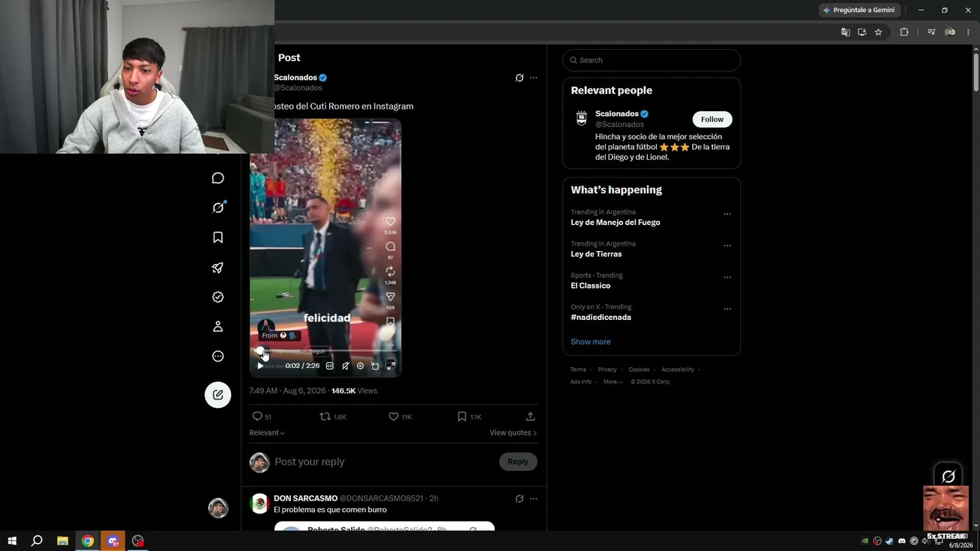Open the Relevant sort dropdown
This screenshot has height=551, width=980.
click(x=267, y=433)
